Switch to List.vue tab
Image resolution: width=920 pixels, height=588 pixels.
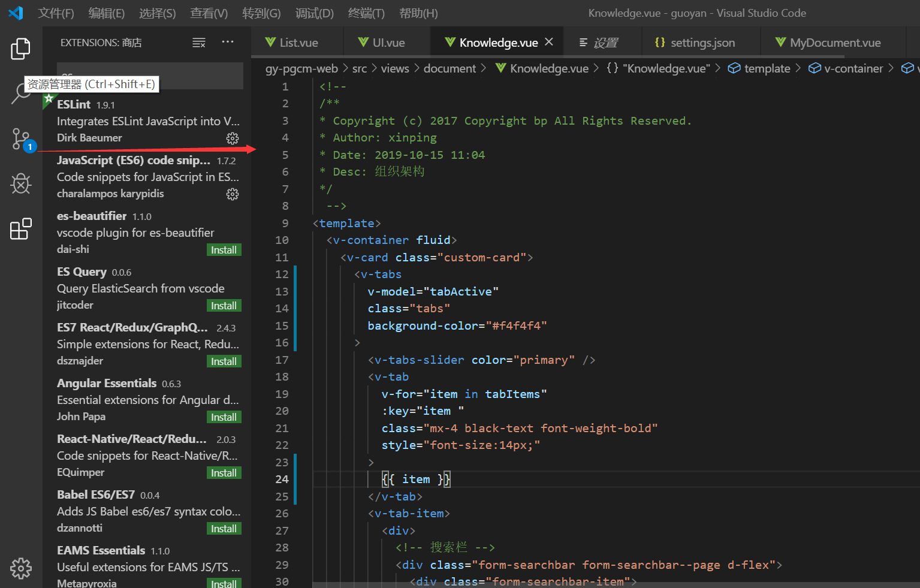click(x=298, y=43)
